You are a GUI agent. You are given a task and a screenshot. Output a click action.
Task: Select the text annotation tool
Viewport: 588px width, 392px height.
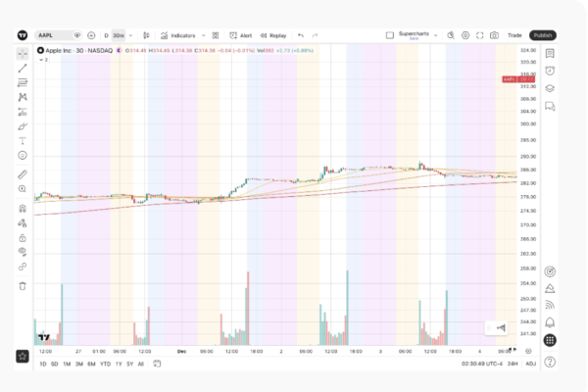(x=23, y=141)
